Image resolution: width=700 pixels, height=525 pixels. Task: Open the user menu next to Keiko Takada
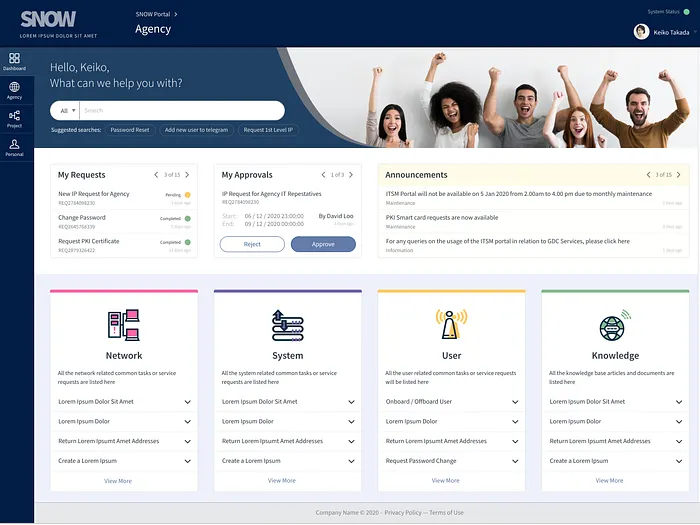click(x=696, y=32)
